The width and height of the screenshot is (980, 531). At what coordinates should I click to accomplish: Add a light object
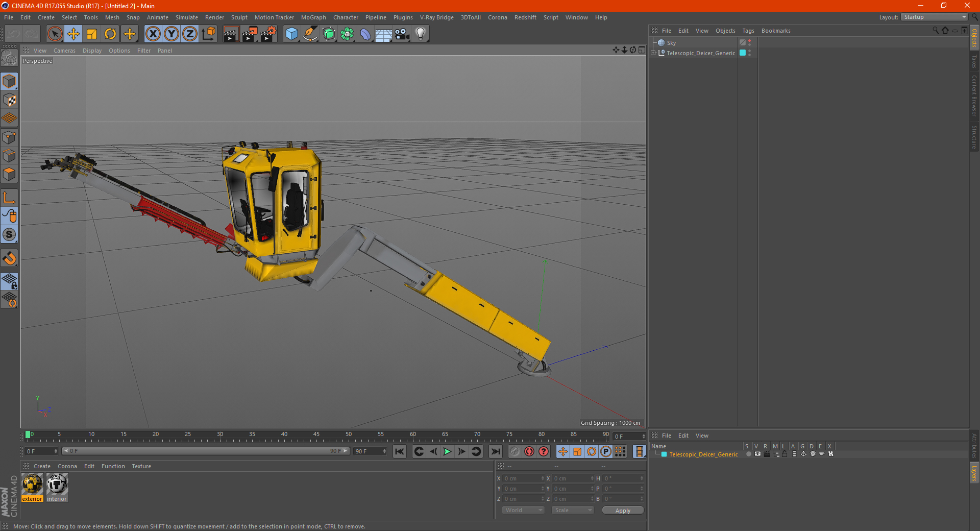coord(421,34)
